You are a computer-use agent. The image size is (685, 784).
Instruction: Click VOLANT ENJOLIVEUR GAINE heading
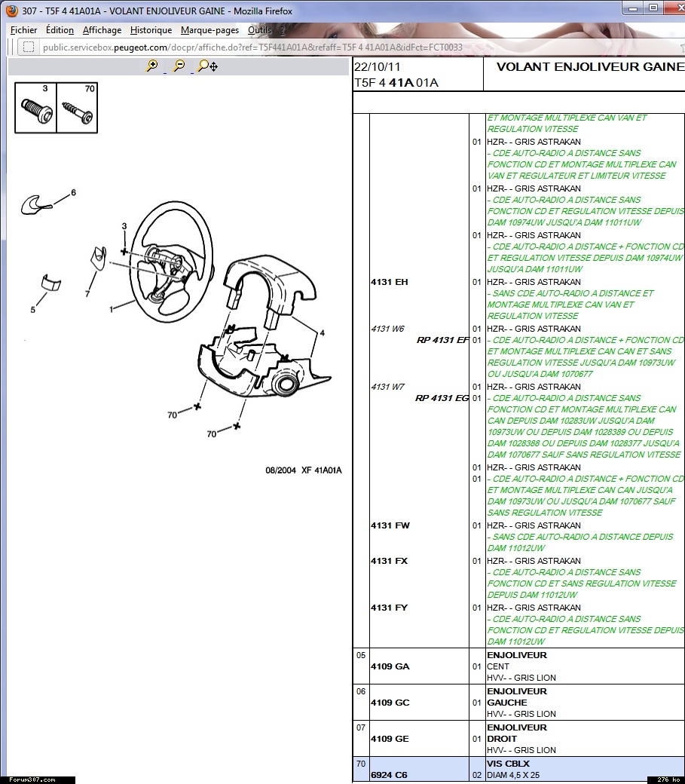(590, 66)
